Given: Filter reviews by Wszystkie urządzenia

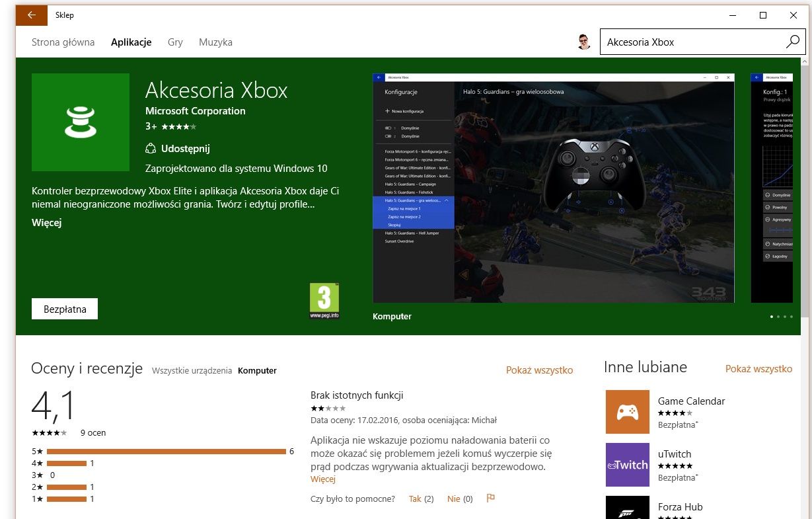Looking at the screenshot, I should tap(192, 371).
